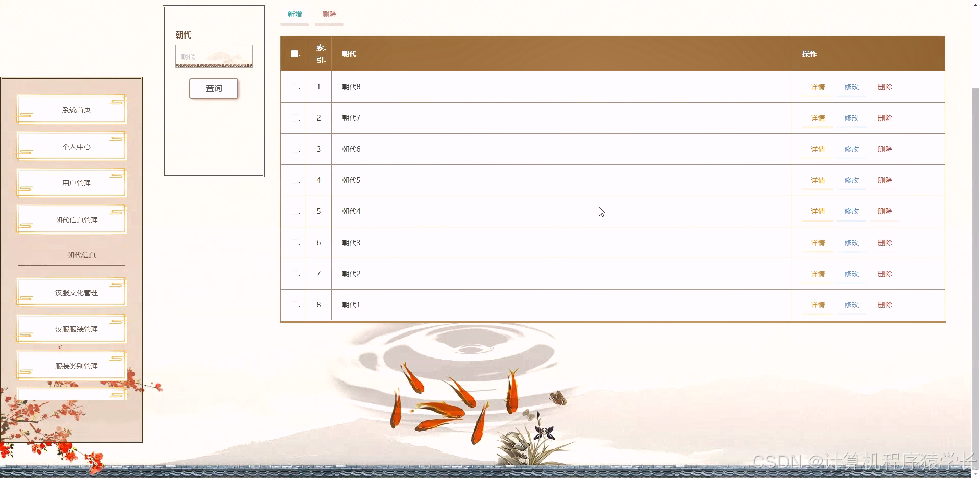View 详情 for 朝代8
Viewport: 980px width, 478px height.
tap(818, 87)
